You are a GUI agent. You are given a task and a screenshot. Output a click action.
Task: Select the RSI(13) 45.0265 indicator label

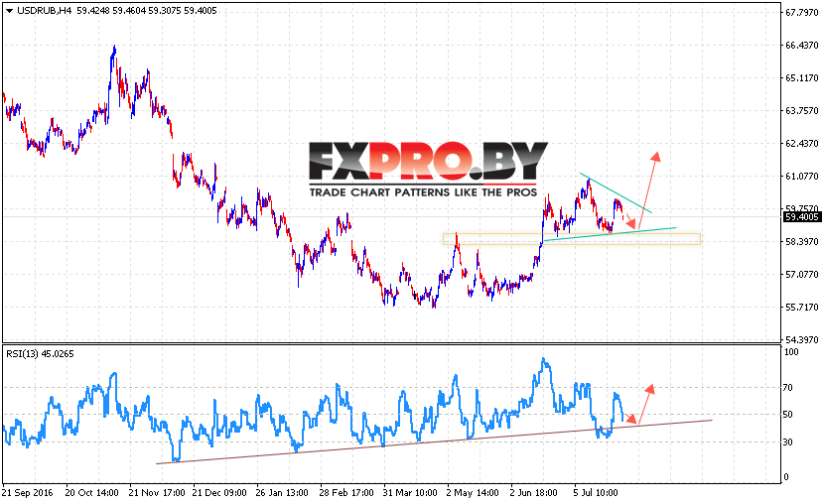[x=40, y=354]
